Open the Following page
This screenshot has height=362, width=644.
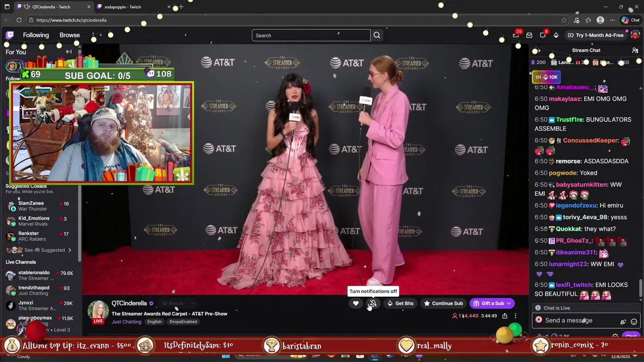[x=36, y=35]
